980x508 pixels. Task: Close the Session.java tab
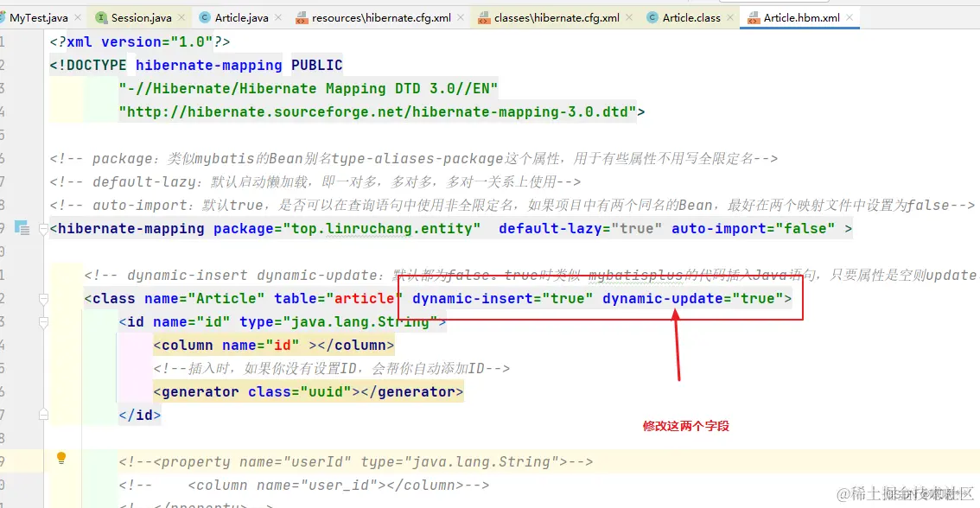(x=181, y=17)
